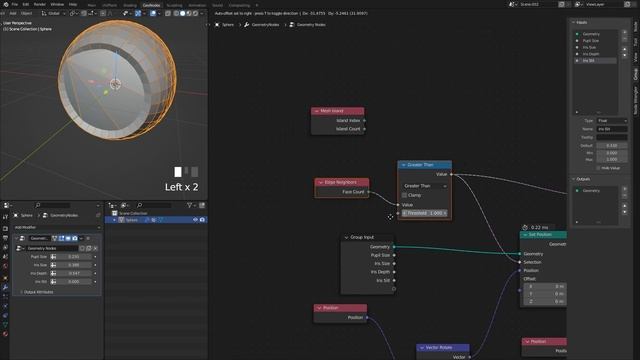Screen dimensions: 640x360
Task: Collapse the Greater Than node
Action: click(x=404, y=165)
